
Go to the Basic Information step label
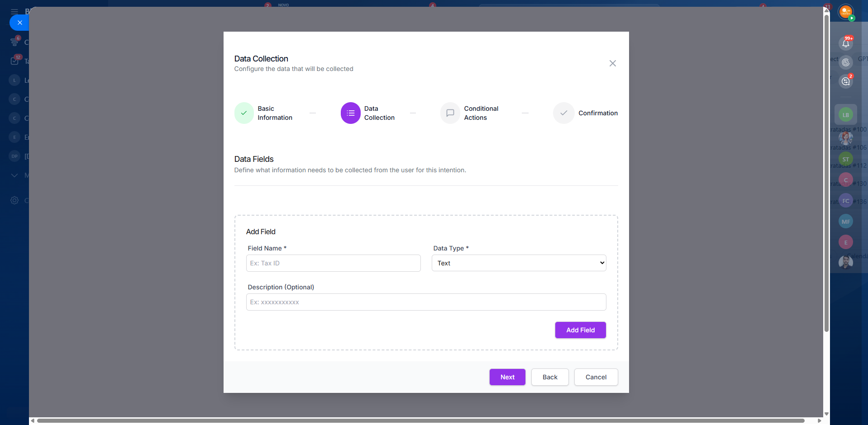pos(275,113)
